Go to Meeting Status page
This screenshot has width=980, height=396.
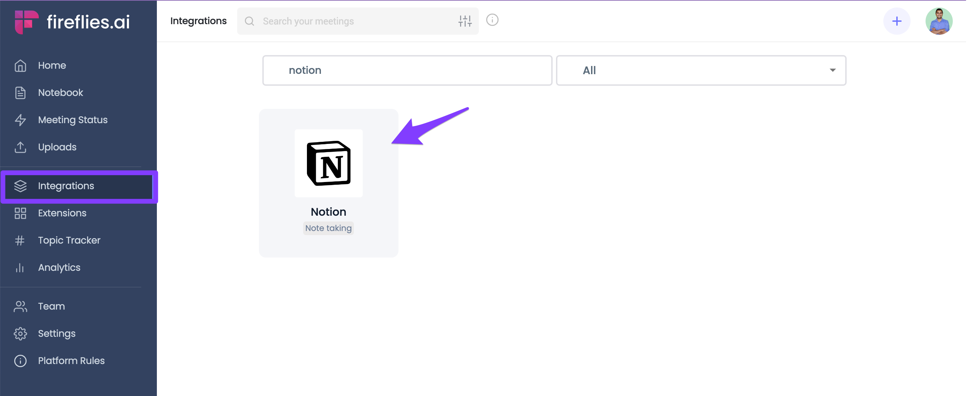coord(78,120)
